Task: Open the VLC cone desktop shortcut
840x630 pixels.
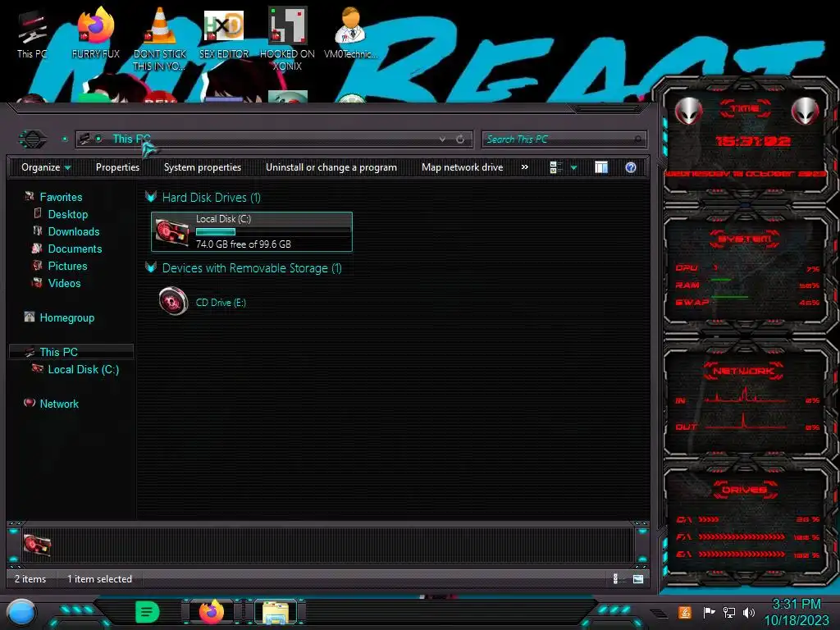Action: click(x=160, y=39)
